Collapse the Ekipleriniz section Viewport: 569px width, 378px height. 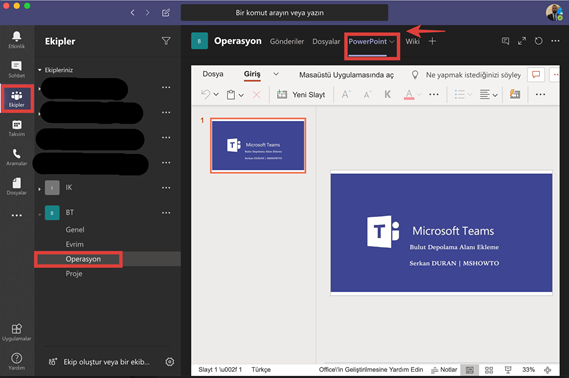click(x=40, y=70)
